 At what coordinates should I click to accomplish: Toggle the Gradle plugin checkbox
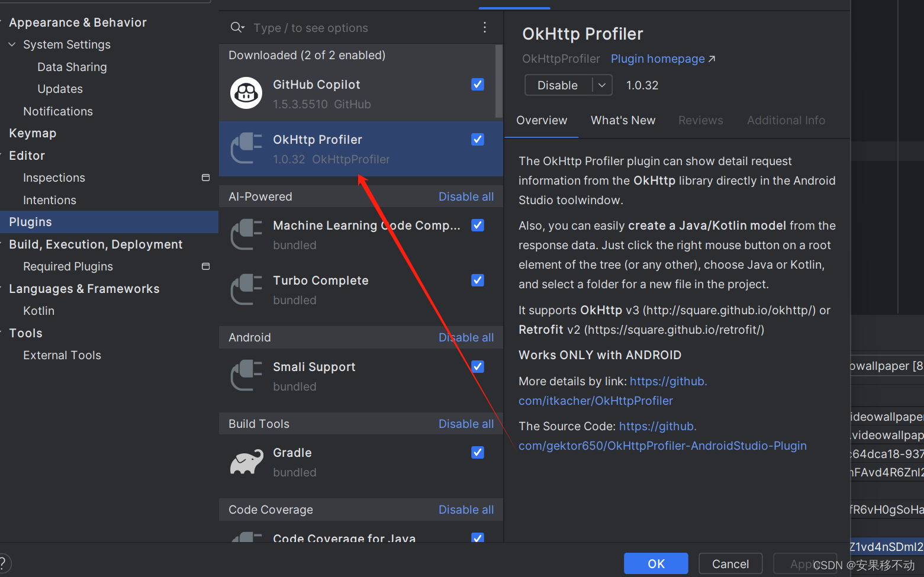[x=478, y=452]
